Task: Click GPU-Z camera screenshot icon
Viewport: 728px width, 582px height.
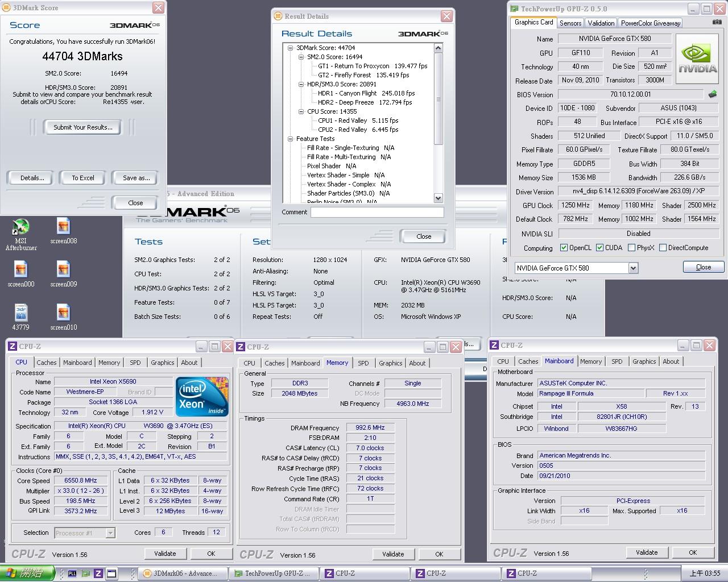Action: pyautogui.click(x=717, y=22)
